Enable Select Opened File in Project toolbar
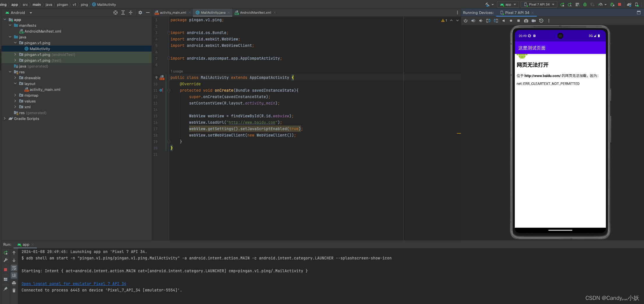This screenshot has height=304, width=644. 116,13
